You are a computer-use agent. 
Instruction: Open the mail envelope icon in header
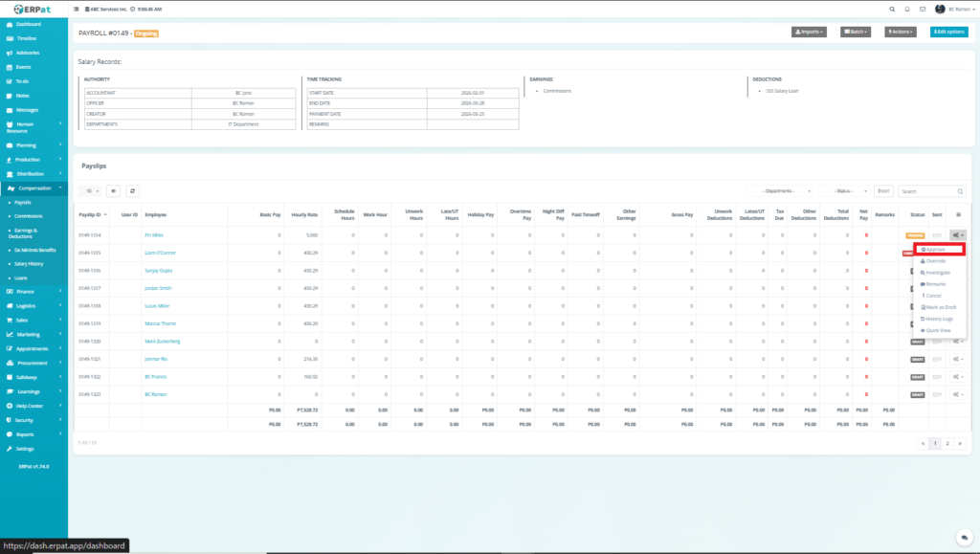pos(923,9)
